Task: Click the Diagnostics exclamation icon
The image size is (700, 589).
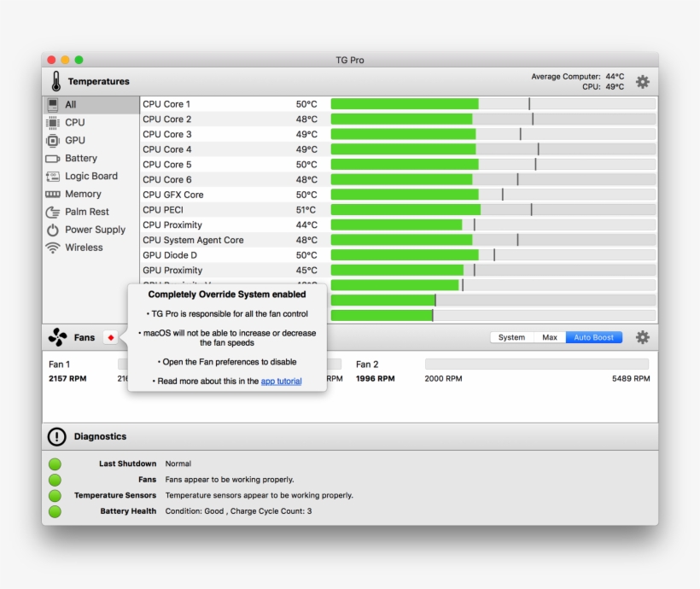Action: pos(56,436)
